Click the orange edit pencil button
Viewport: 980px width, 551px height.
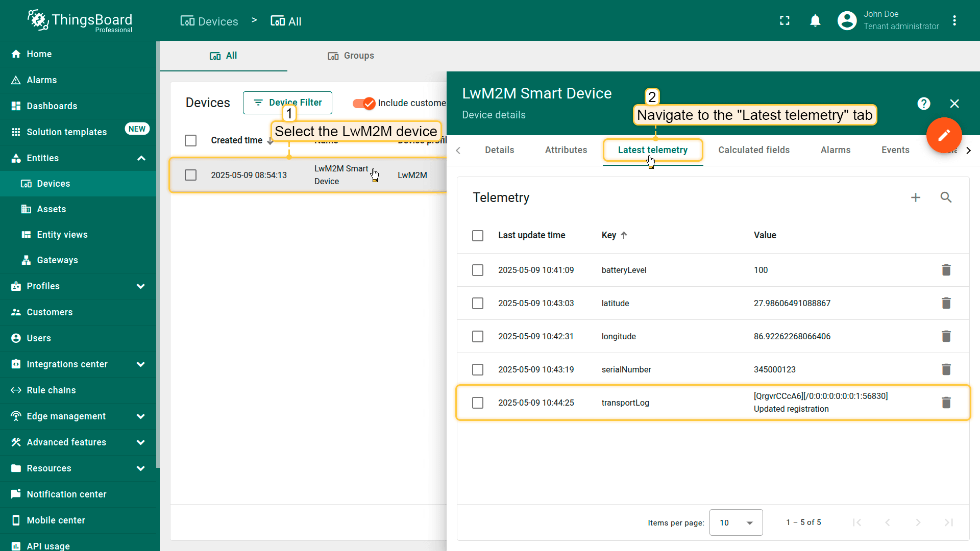[x=944, y=135]
